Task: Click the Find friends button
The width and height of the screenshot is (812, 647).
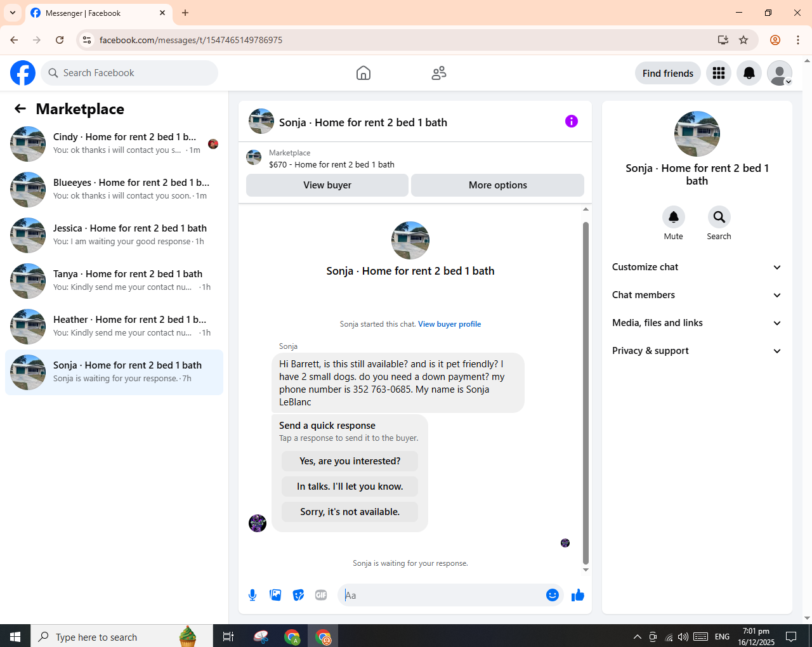Action: click(x=668, y=73)
